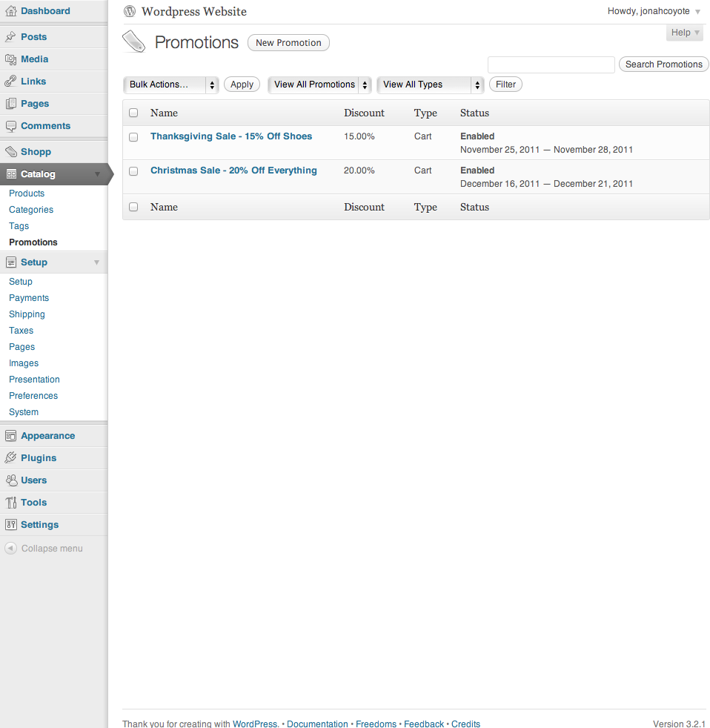Click the Pages document icon
The height and width of the screenshot is (728, 710).
[10, 104]
